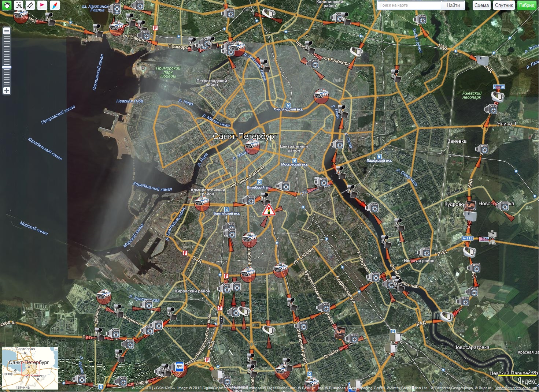Zoom in with the plus button
Viewport: 539px width, 392px height.
(x=7, y=90)
